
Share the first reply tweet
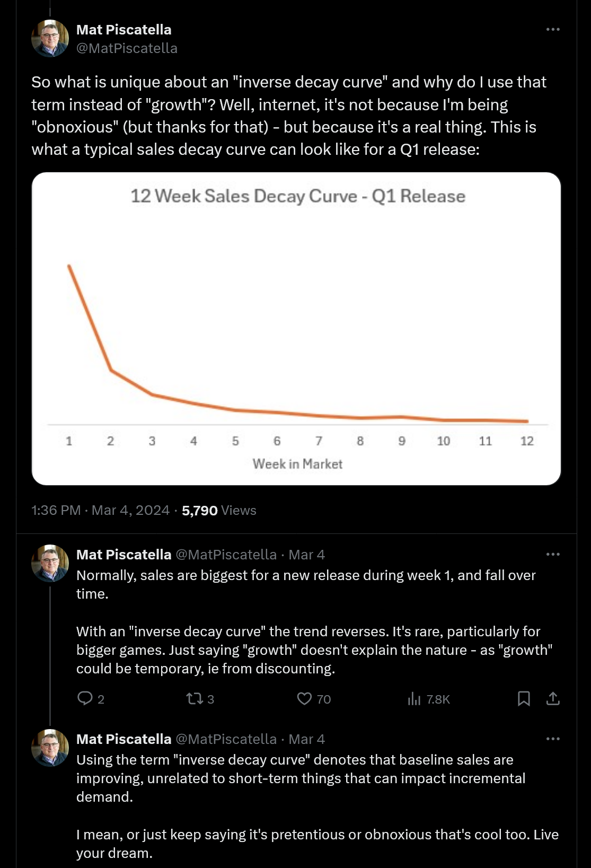[553, 698]
